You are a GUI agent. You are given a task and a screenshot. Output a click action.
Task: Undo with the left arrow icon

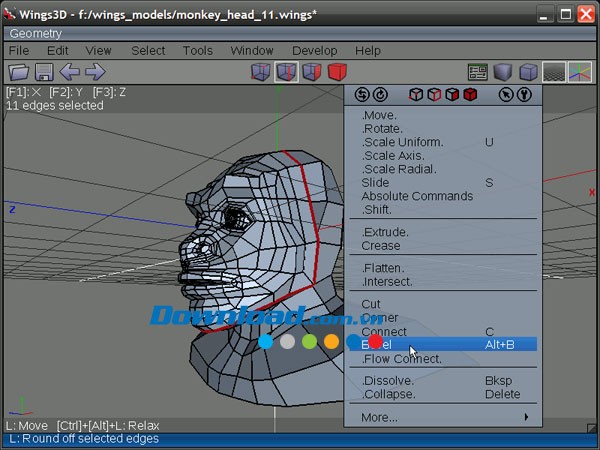(70, 72)
